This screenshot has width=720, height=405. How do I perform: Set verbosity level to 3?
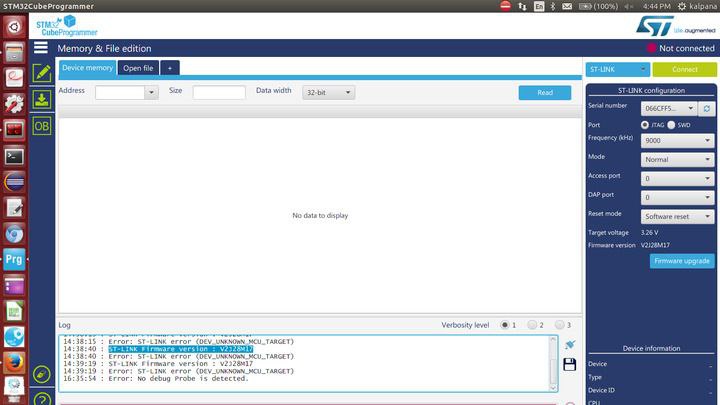point(559,325)
